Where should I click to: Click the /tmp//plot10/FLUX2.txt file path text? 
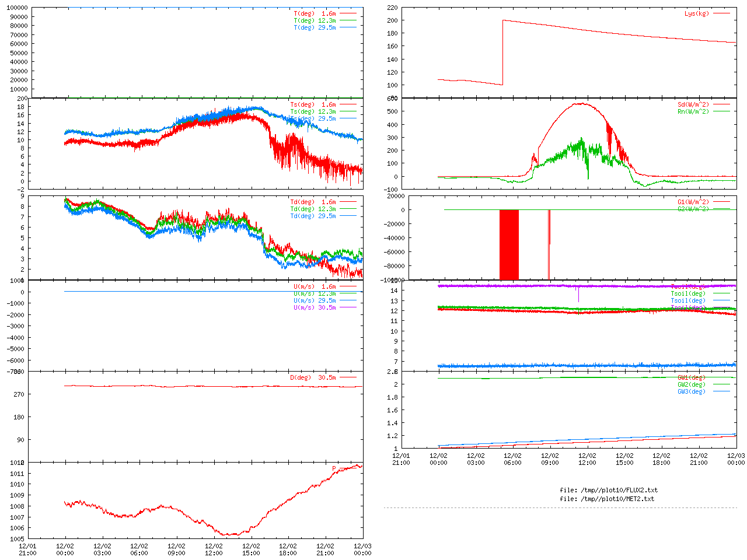tap(609, 490)
